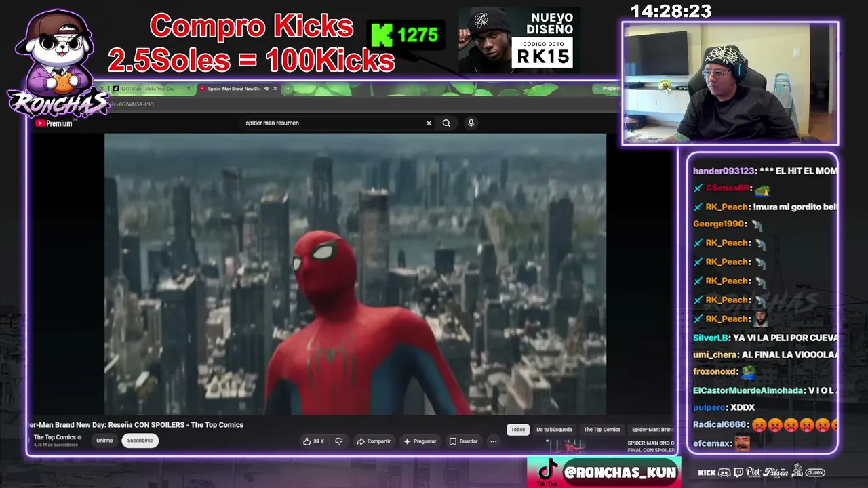The height and width of the screenshot is (488, 868).
Task: Click the Unirme button
Action: point(104,441)
